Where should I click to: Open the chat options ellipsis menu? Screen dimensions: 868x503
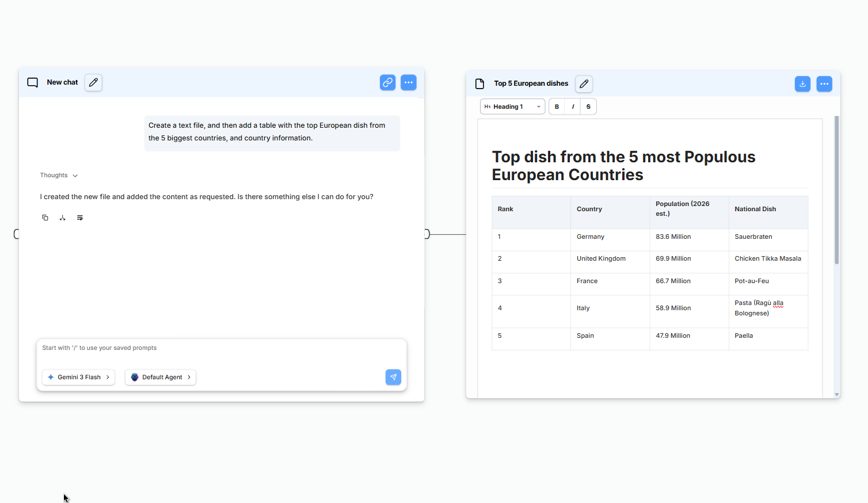pyautogui.click(x=409, y=82)
